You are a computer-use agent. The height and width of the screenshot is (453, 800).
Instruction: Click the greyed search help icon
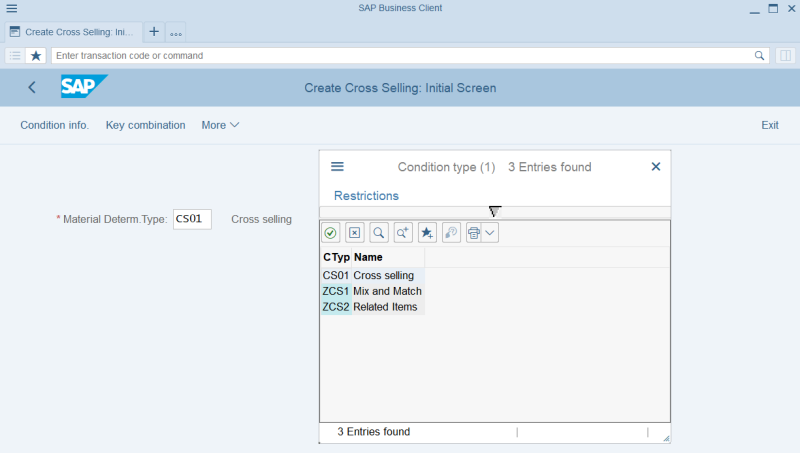click(x=452, y=233)
